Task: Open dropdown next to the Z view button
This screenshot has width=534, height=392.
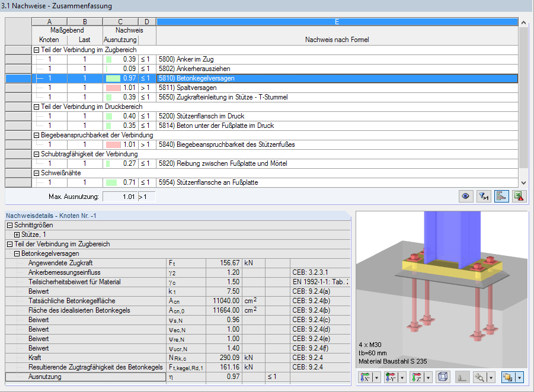Action: click(x=428, y=378)
